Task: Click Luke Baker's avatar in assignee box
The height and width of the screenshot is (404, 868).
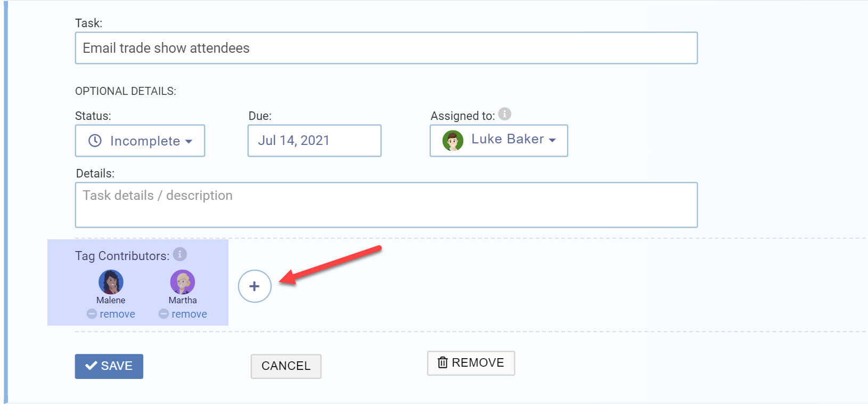Action: [453, 141]
